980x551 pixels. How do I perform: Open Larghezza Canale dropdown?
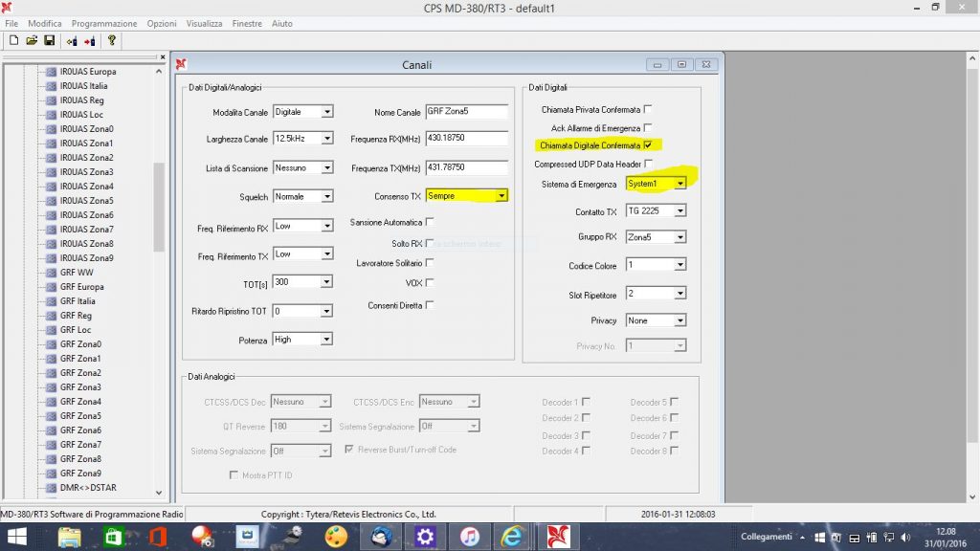tap(327, 138)
